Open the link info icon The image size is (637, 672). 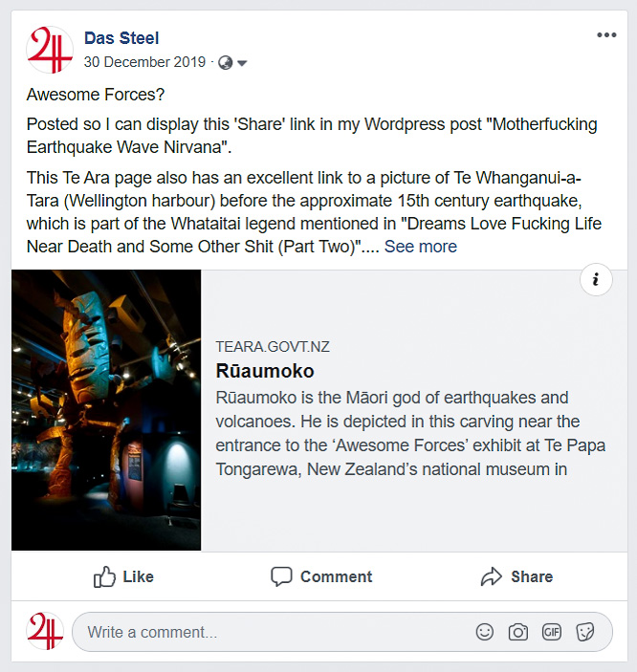point(596,279)
